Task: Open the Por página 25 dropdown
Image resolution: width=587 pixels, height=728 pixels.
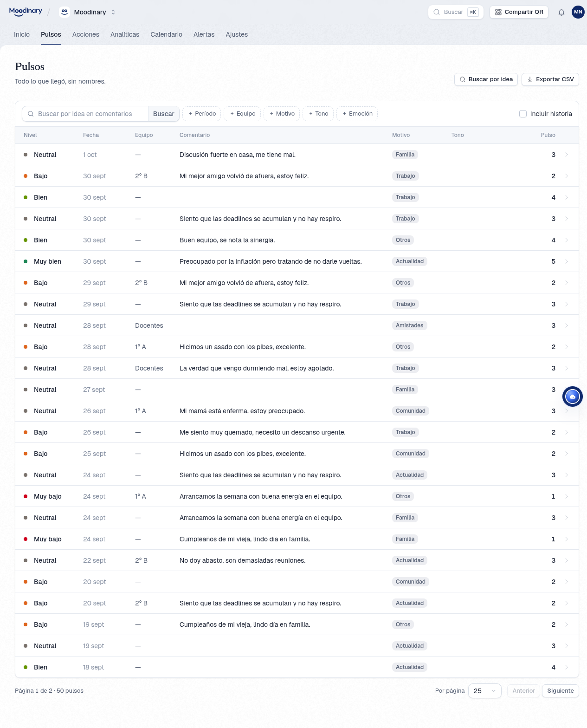Action: point(485,691)
